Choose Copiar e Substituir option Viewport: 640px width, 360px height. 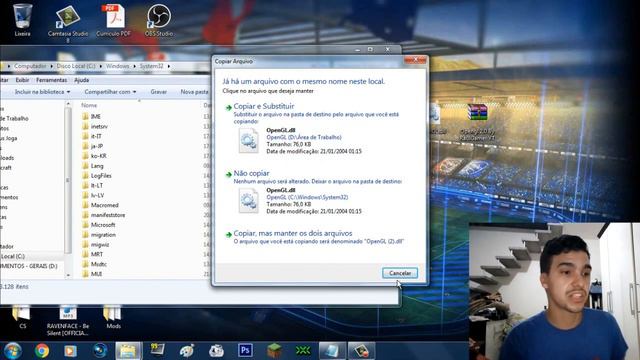(264, 106)
